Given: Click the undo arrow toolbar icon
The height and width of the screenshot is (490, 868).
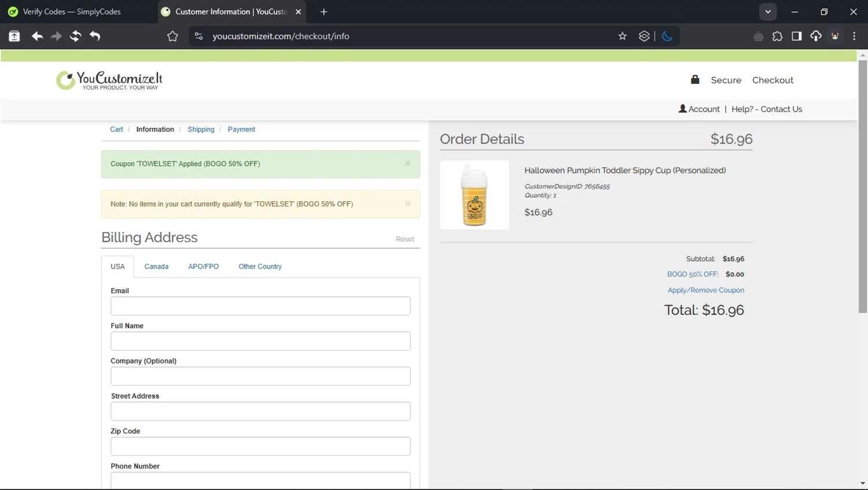Looking at the screenshot, I should pos(95,36).
